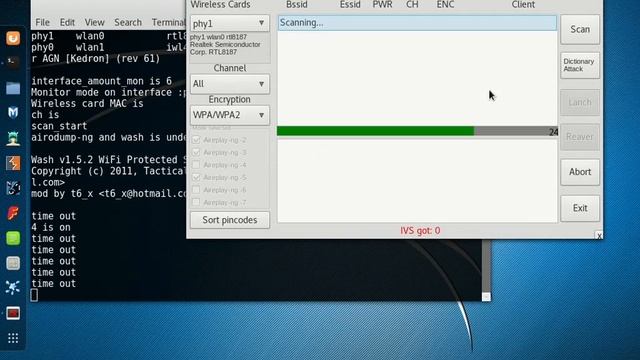Click the red F dock icon
This screenshot has width=640, height=360.
13,213
